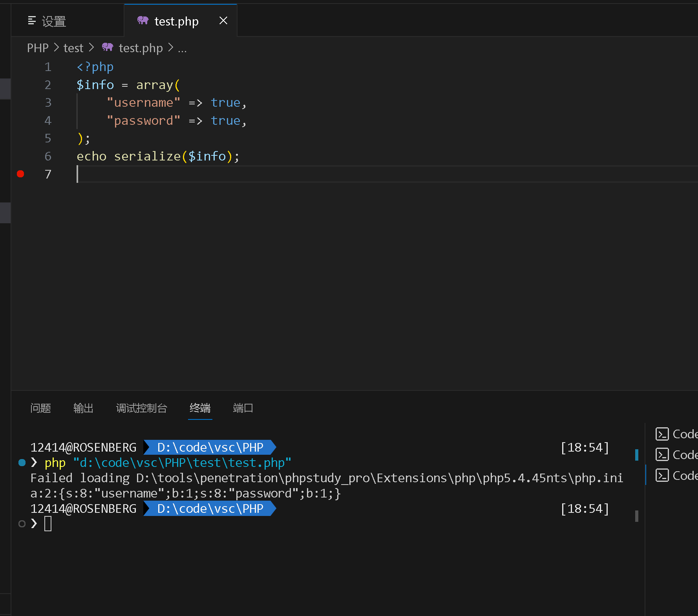
Task: Click the $info variable on line 2
Action: pos(95,85)
